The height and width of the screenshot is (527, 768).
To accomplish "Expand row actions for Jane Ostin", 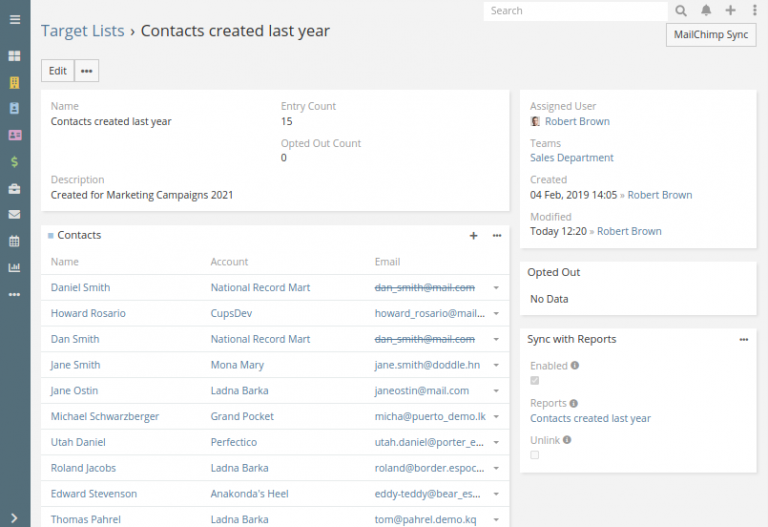I will [x=496, y=391].
